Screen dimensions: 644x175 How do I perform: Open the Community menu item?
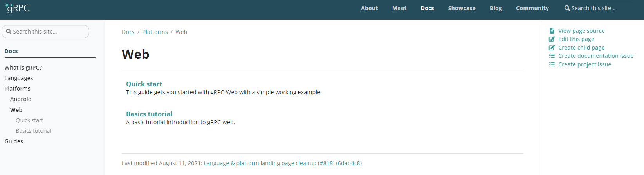pyautogui.click(x=532, y=8)
